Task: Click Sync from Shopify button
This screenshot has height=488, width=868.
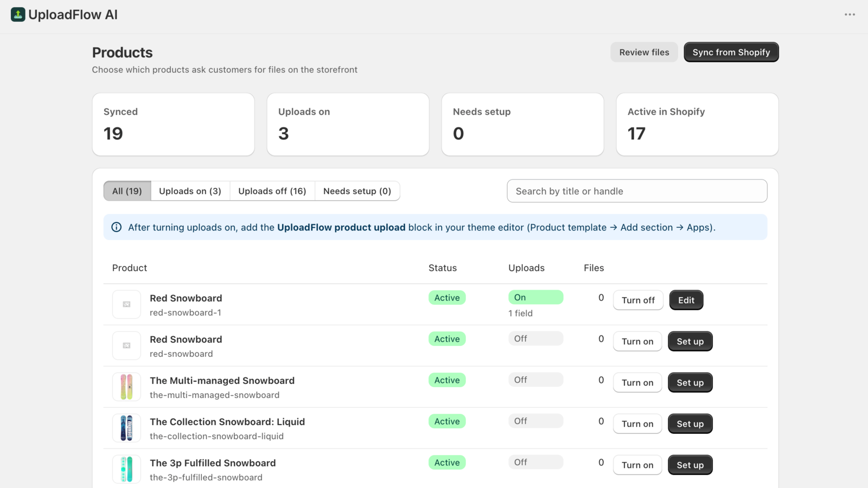Action: point(731,52)
